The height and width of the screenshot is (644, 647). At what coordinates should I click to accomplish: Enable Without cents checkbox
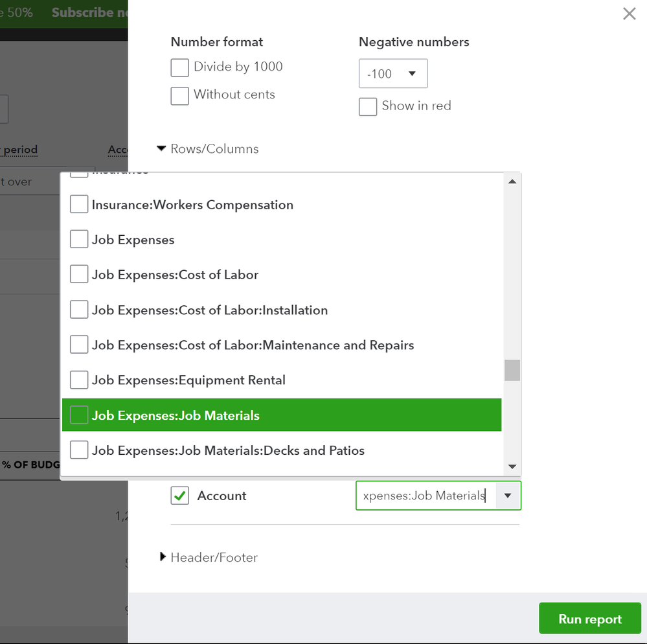click(180, 95)
